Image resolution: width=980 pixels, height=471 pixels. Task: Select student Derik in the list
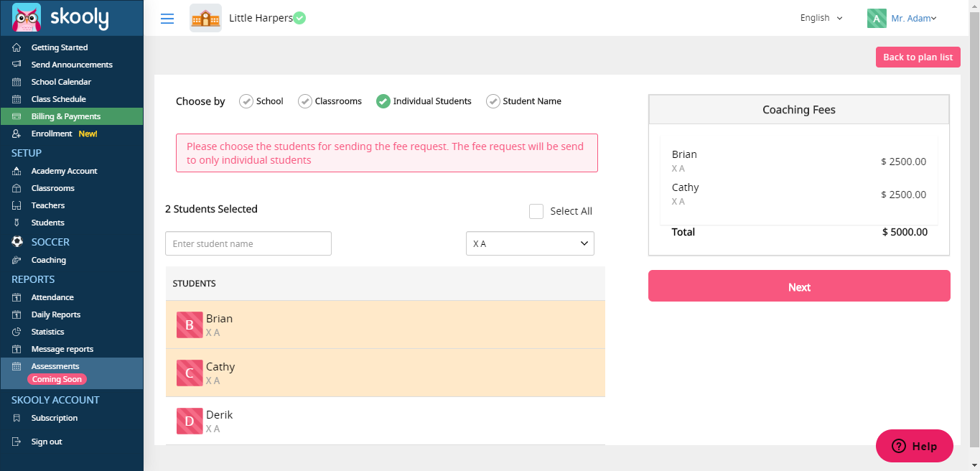(386, 421)
